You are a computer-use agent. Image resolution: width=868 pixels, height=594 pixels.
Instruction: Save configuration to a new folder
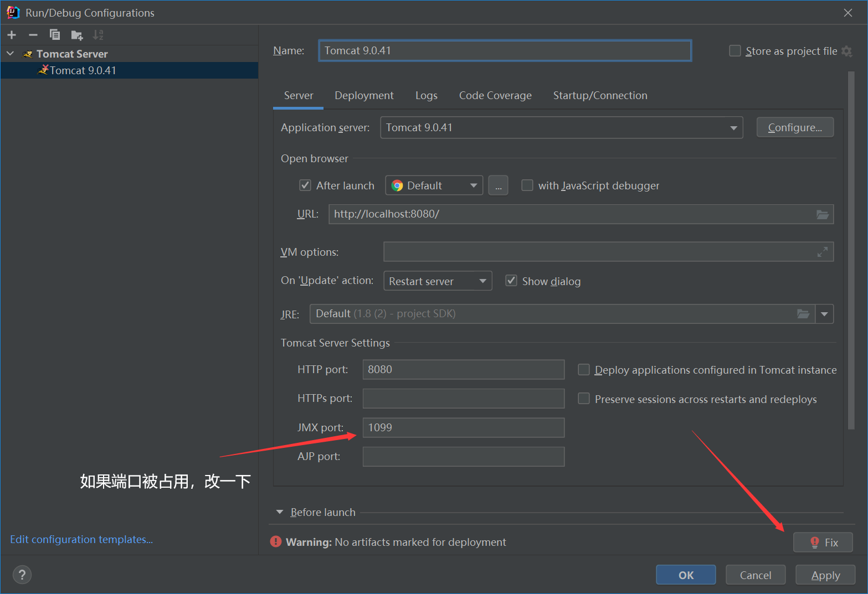77,35
